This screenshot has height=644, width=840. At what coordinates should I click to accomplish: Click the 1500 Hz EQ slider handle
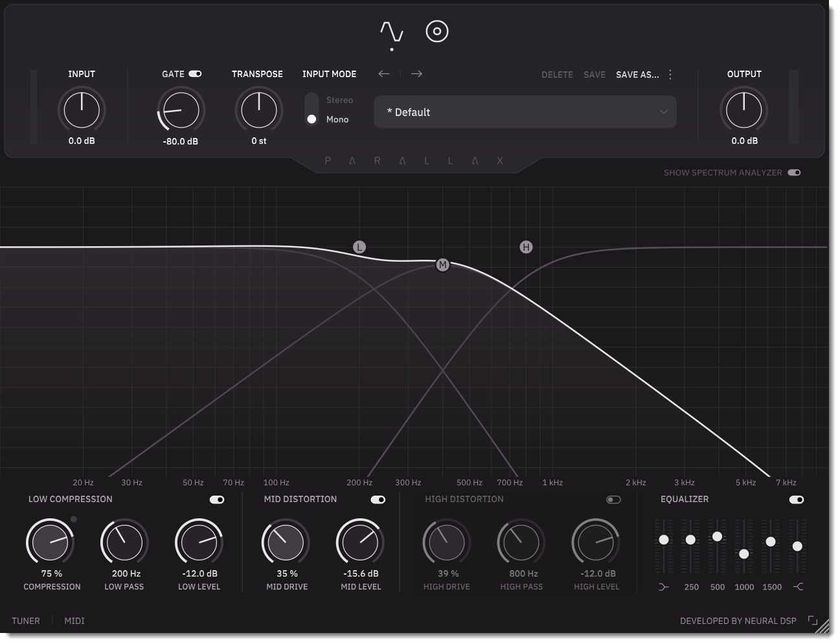(x=771, y=542)
